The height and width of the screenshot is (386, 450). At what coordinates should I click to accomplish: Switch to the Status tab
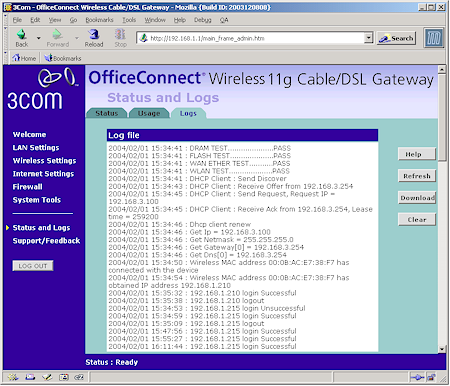pos(106,113)
